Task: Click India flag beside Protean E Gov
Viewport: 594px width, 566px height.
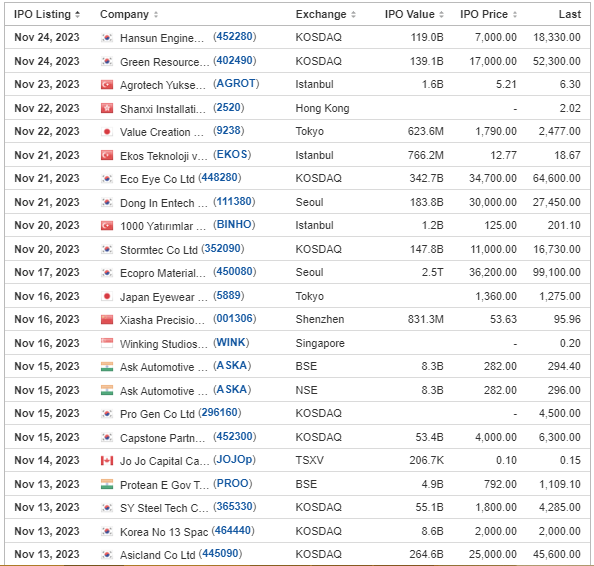Action: pos(107,484)
